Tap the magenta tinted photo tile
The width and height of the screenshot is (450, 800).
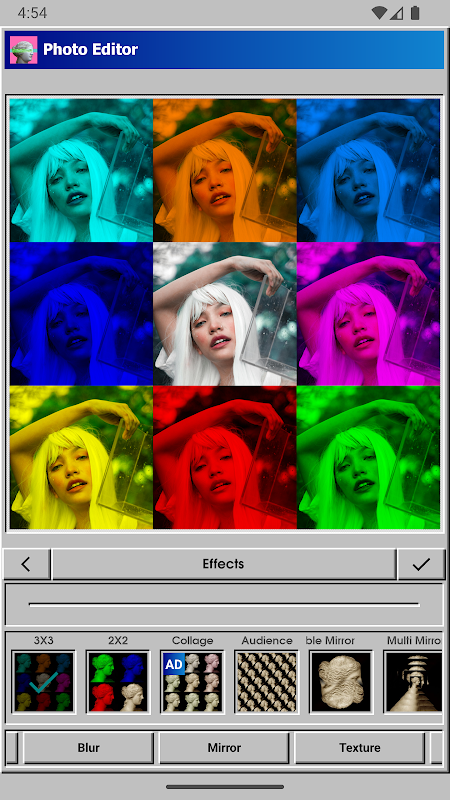368,314
